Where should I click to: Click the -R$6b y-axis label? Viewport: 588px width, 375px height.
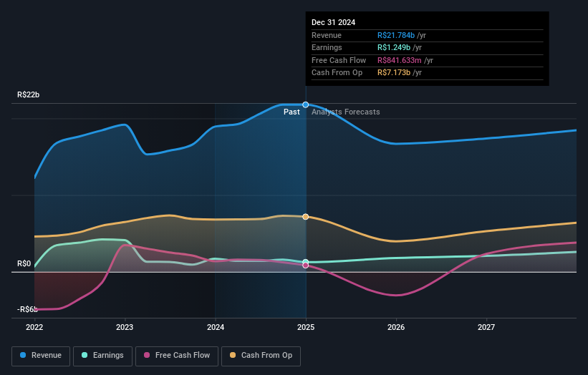pyautogui.click(x=27, y=309)
